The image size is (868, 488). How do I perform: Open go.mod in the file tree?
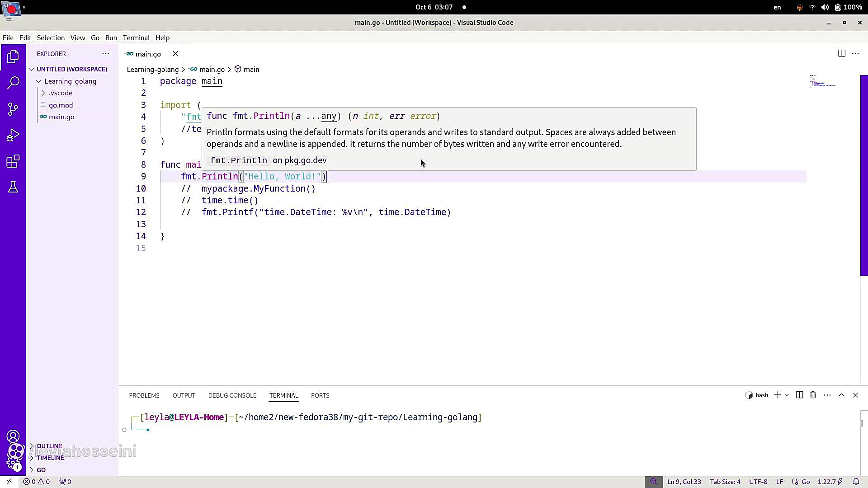[61, 105]
